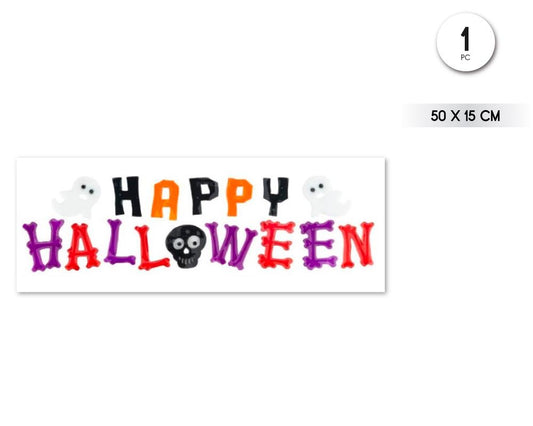This screenshot has height=426, width=533.
Task: Click the PC text under the number 1
Action: click(x=465, y=57)
